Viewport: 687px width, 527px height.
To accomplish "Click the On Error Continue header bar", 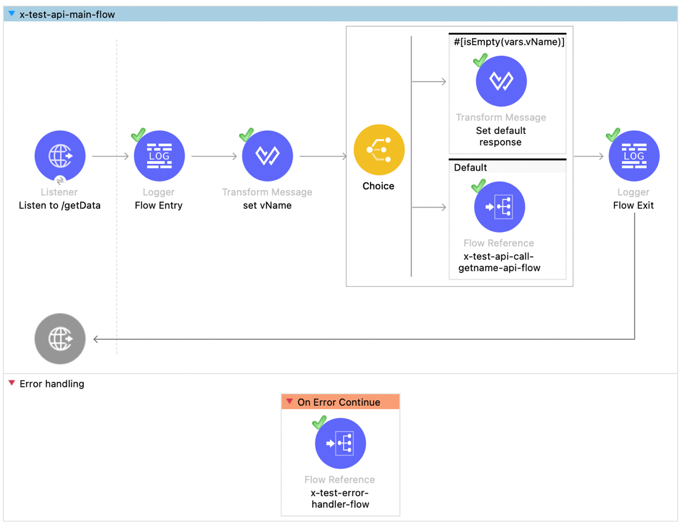I will [340, 402].
